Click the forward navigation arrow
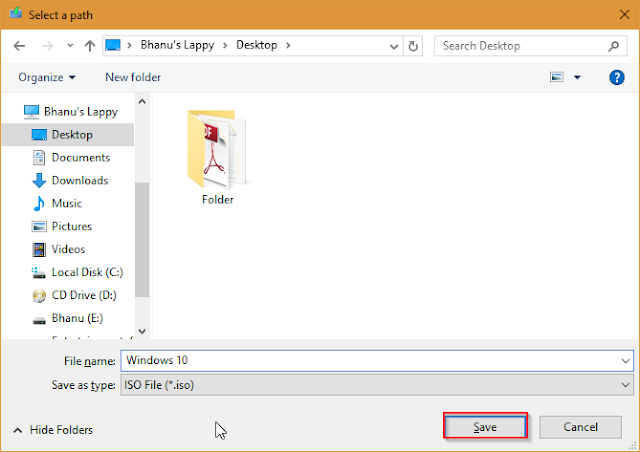 pos(47,46)
